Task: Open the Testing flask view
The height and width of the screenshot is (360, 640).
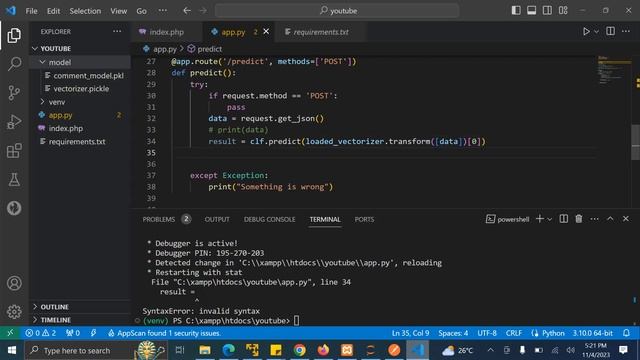Action: point(14,179)
